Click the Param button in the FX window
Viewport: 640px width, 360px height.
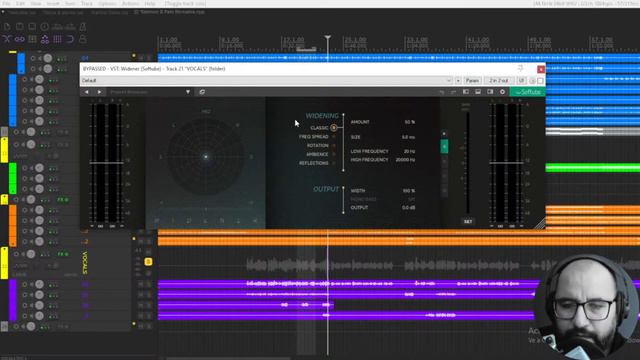pos(472,80)
